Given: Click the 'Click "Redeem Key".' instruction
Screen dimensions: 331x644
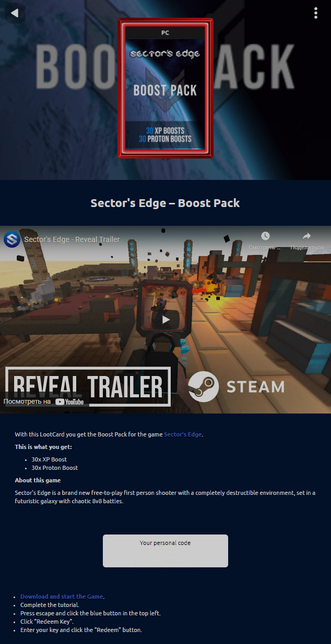Looking at the screenshot, I should tap(47, 622).
